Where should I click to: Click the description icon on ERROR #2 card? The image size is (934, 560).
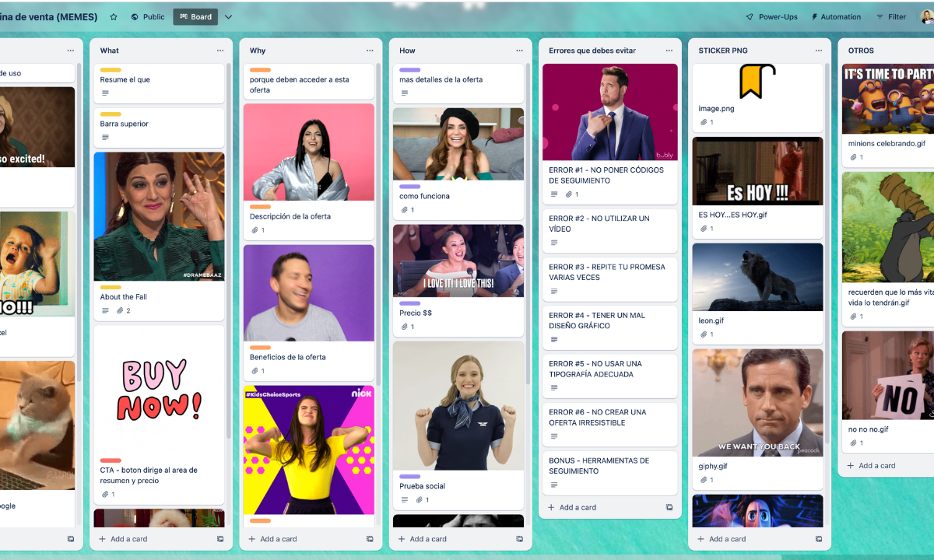(x=554, y=243)
